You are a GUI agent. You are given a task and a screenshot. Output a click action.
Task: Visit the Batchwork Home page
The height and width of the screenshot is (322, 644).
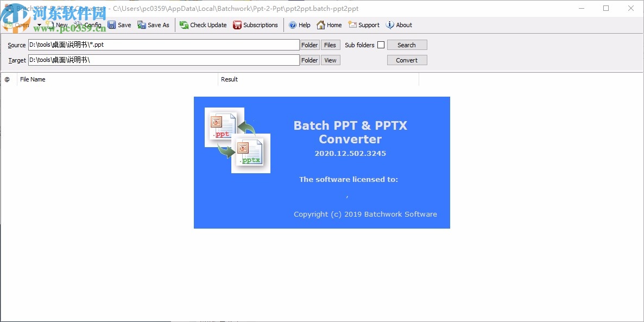point(329,25)
